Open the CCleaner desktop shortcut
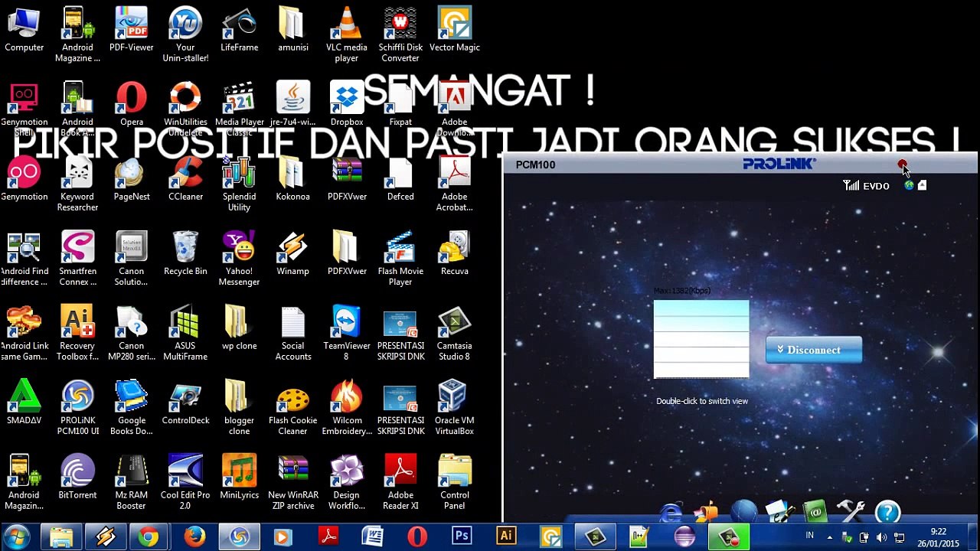Screen dimensions: 980x551 [185, 179]
